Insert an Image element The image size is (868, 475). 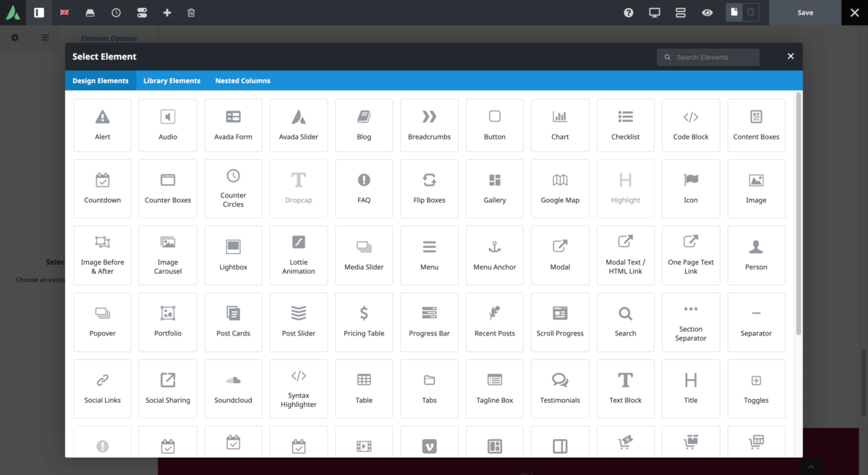[x=756, y=189]
